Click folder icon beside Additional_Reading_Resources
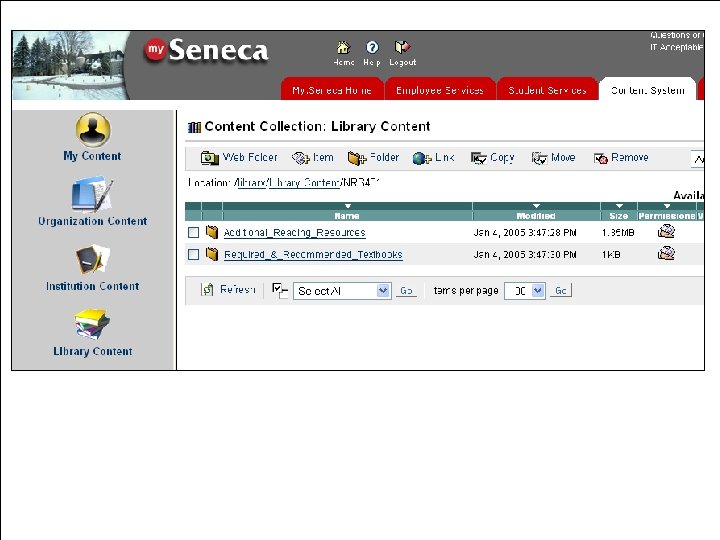 [x=212, y=232]
